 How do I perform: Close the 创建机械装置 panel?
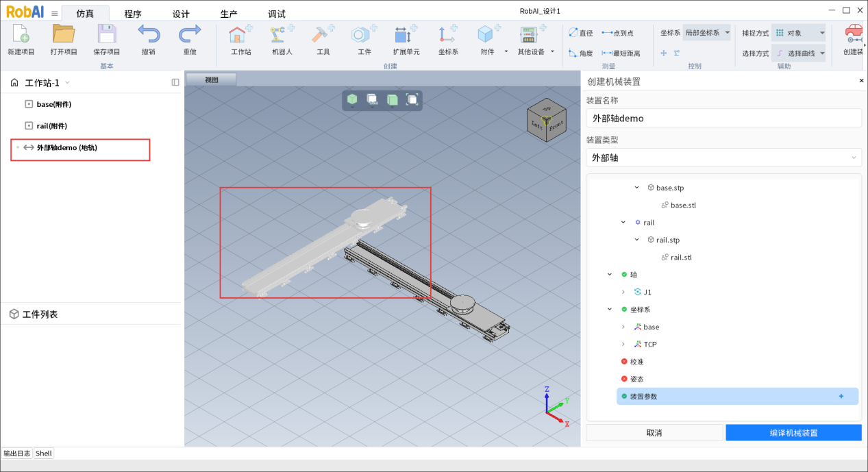pyautogui.click(x=861, y=81)
